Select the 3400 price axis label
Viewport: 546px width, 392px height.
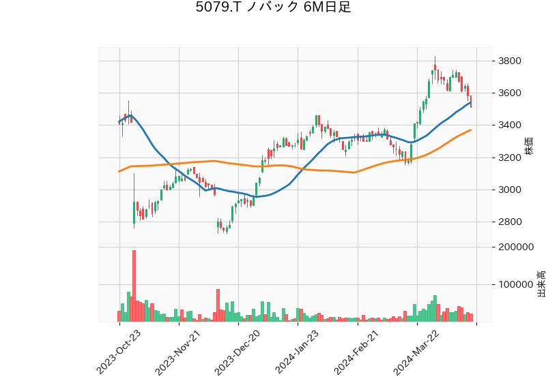pyautogui.click(x=510, y=125)
